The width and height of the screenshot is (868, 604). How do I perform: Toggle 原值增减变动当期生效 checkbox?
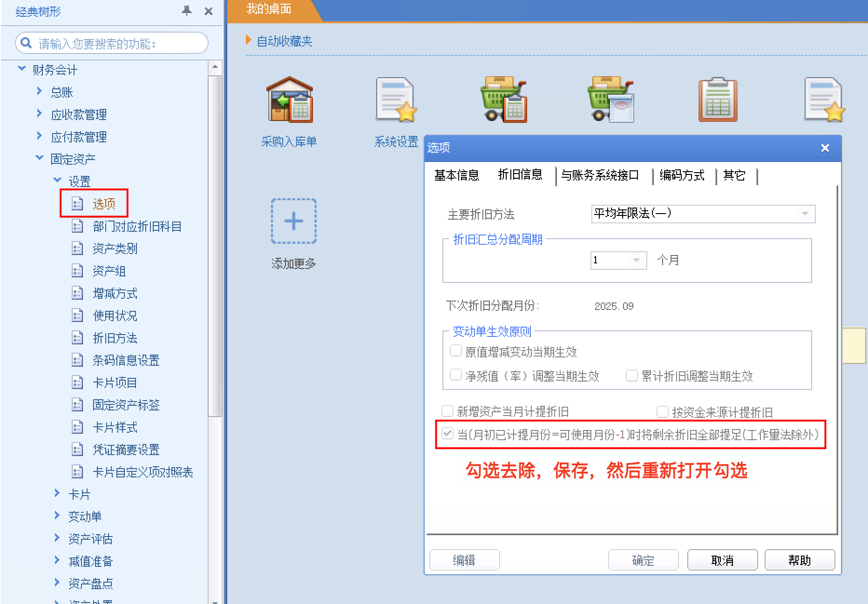coord(456,350)
